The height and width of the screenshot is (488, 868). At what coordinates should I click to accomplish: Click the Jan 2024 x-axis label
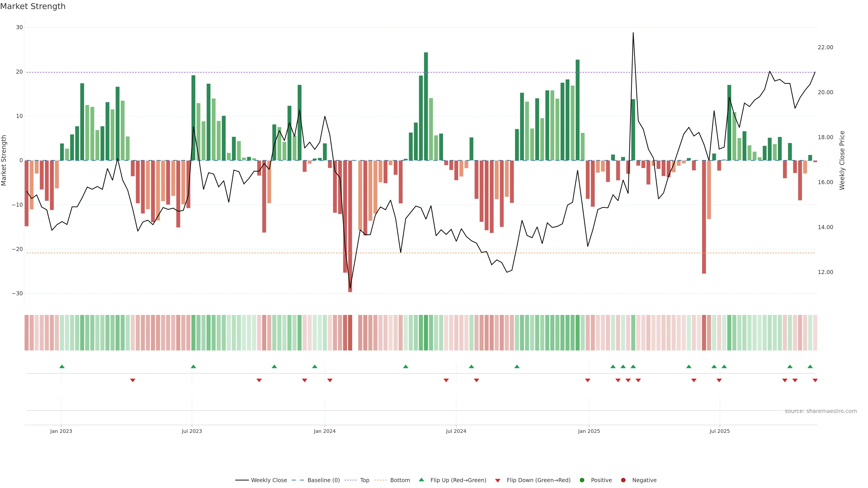point(325,431)
